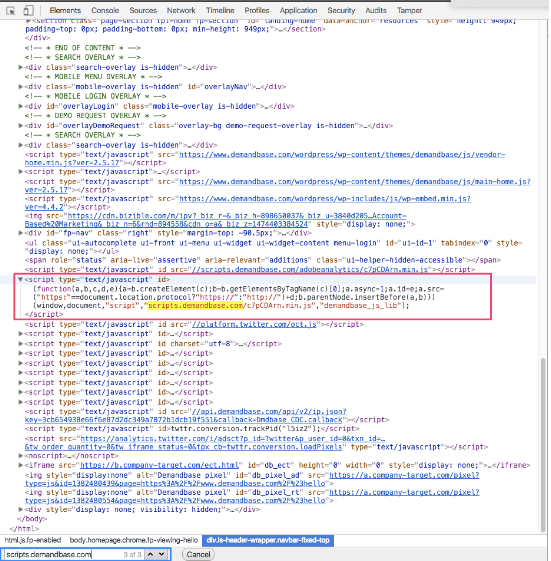Open the cdn.bizible.com image link

[x=215, y=220]
